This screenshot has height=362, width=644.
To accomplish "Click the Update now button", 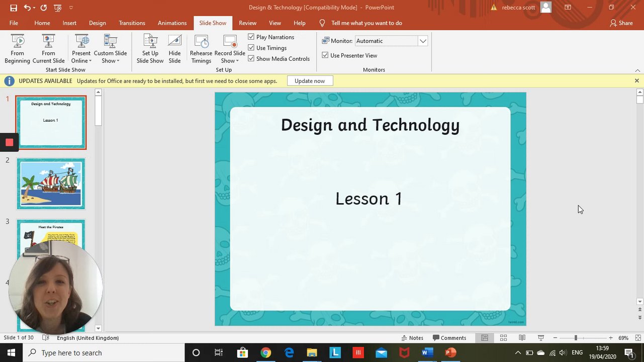I will tap(310, 81).
